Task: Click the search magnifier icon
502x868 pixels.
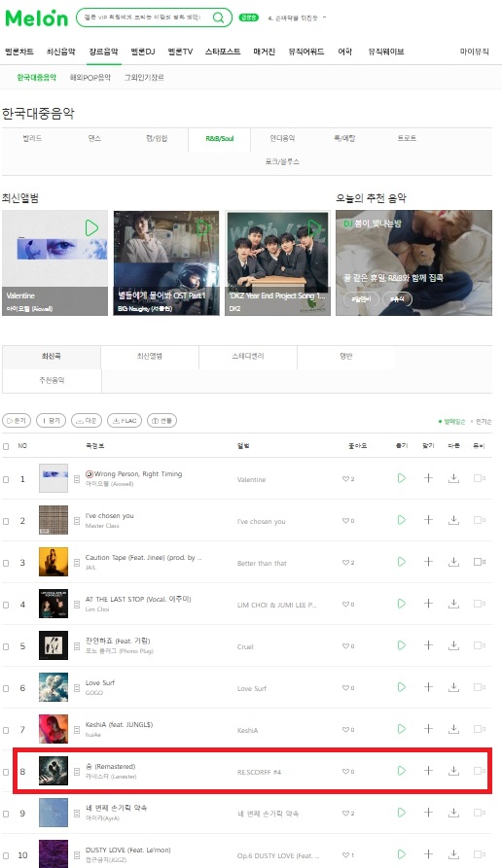Action: [x=219, y=17]
